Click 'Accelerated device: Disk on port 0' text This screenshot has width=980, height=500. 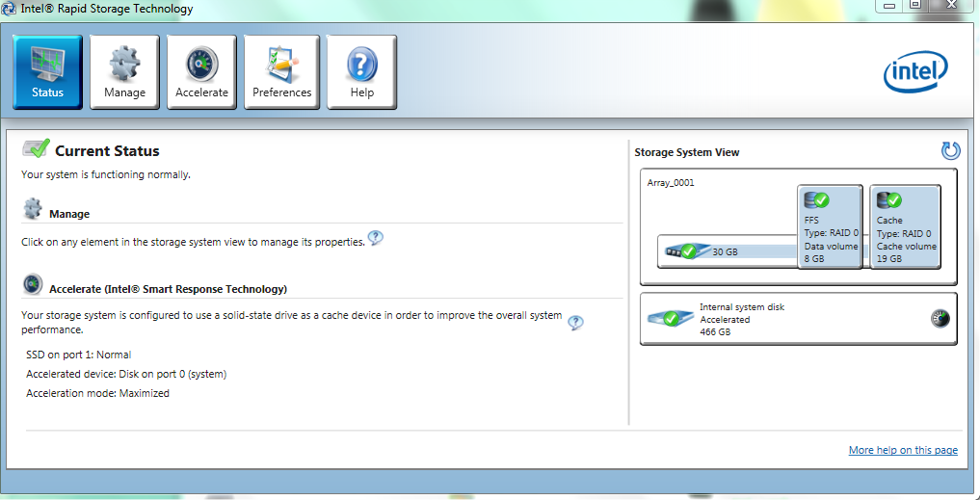pos(126,375)
